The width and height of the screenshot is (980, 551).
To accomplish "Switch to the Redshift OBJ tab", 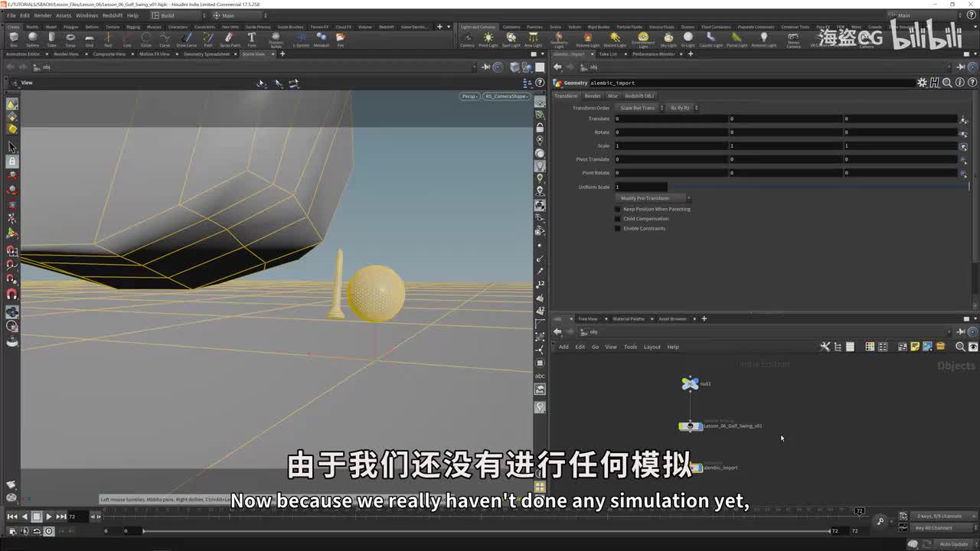I will (x=639, y=96).
